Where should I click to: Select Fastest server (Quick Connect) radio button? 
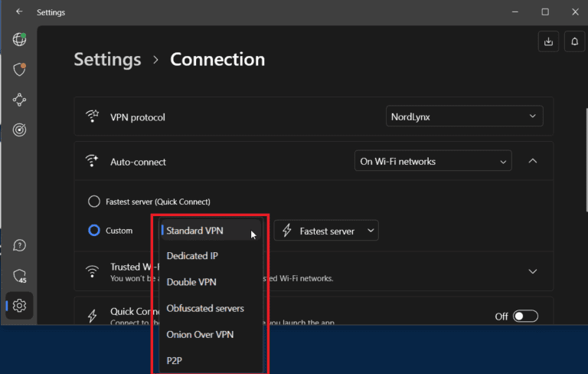click(x=94, y=202)
